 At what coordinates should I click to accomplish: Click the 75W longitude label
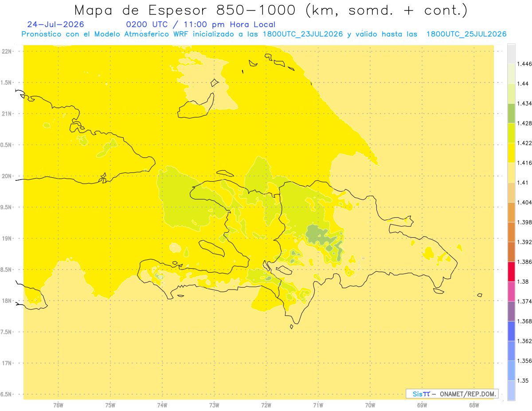[x=110, y=405]
